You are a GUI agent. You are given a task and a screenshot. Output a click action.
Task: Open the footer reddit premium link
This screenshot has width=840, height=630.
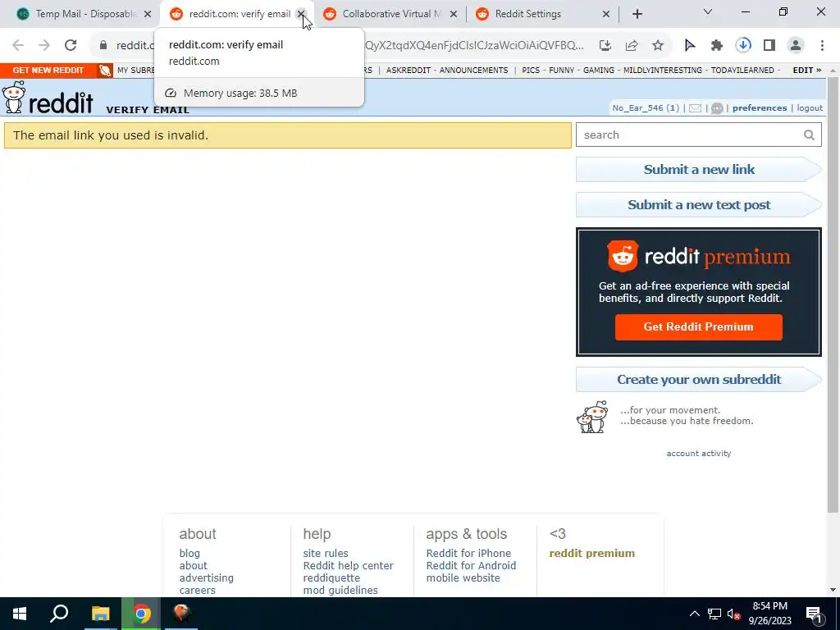coord(592,554)
